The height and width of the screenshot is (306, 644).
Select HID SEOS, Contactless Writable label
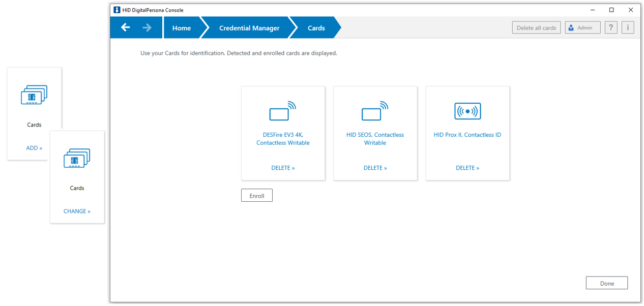pyautogui.click(x=375, y=139)
